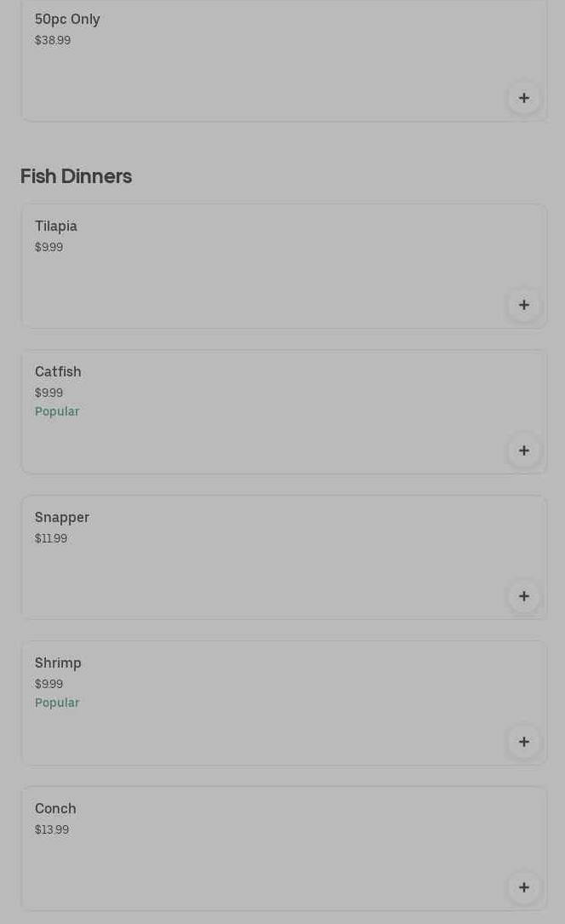Screen dimensions: 565x924
Task: Click the Fish Dinners section heading
Action: [76, 176]
